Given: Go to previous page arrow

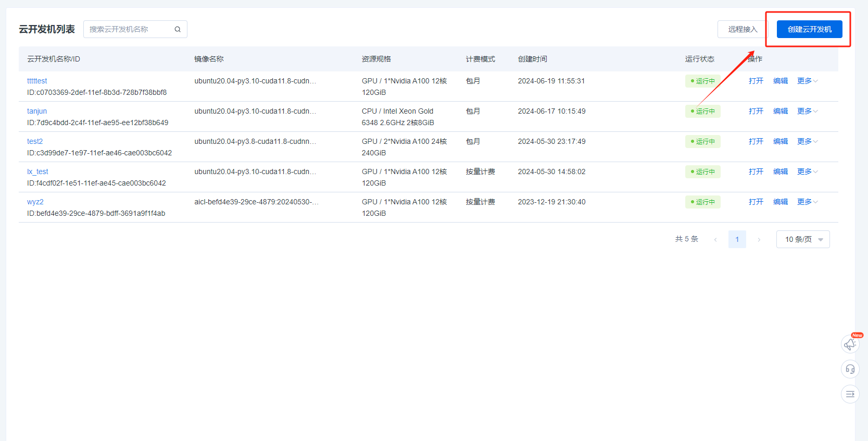Looking at the screenshot, I should click(715, 239).
